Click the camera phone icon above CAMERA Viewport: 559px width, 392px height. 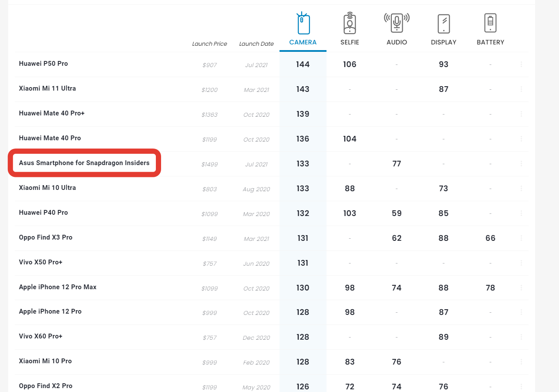tap(303, 24)
